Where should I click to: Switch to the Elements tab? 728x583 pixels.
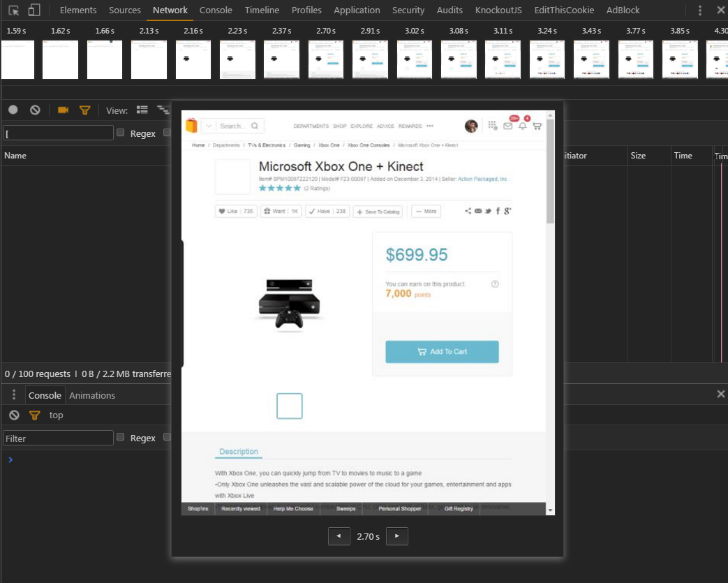click(78, 10)
